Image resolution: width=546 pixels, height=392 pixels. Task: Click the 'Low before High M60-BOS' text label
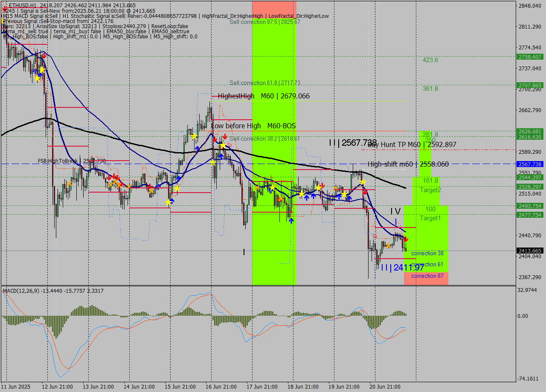coord(255,126)
